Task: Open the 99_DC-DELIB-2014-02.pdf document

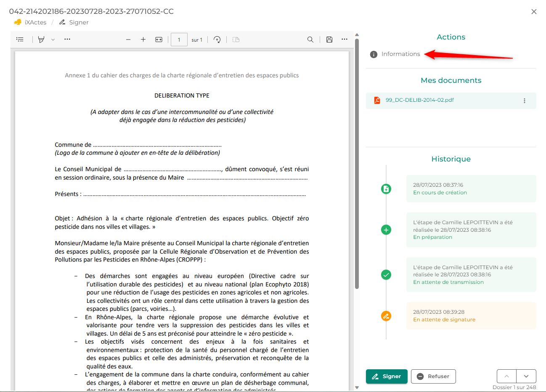Action: (x=419, y=100)
